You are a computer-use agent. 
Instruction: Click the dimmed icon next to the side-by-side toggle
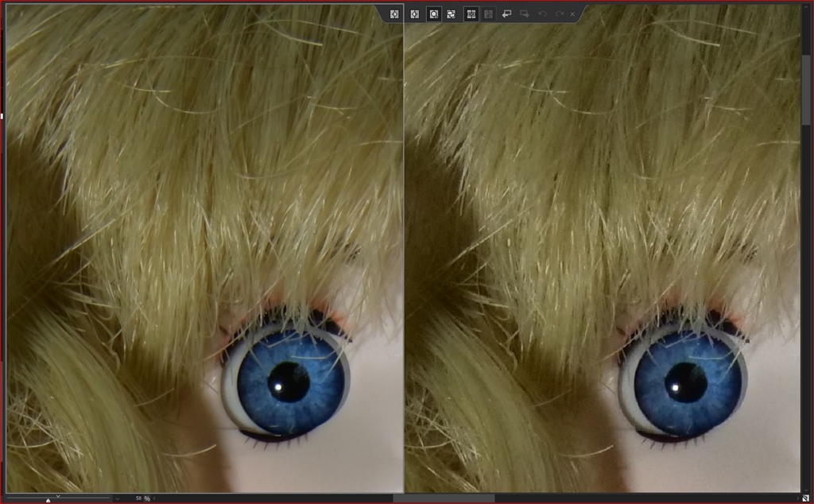tap(488, 14)
